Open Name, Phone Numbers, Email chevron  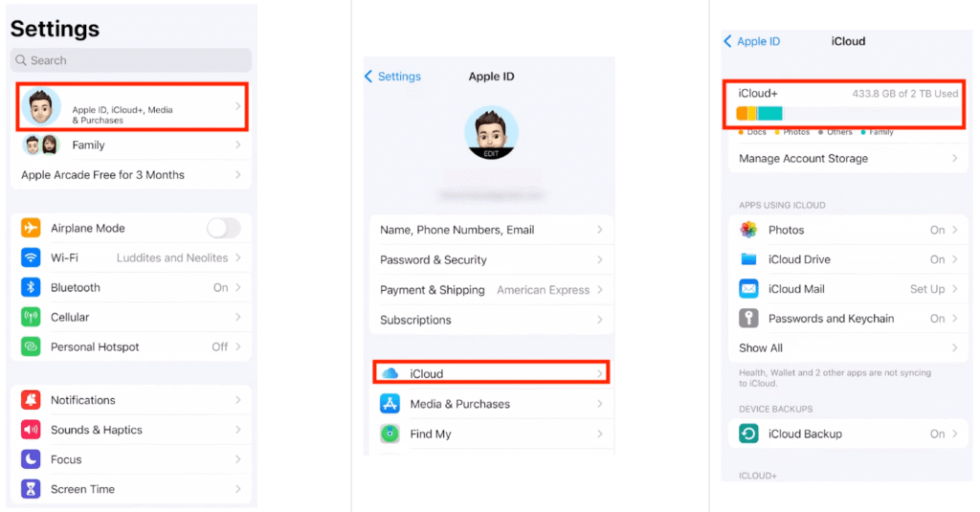(599, 230)
